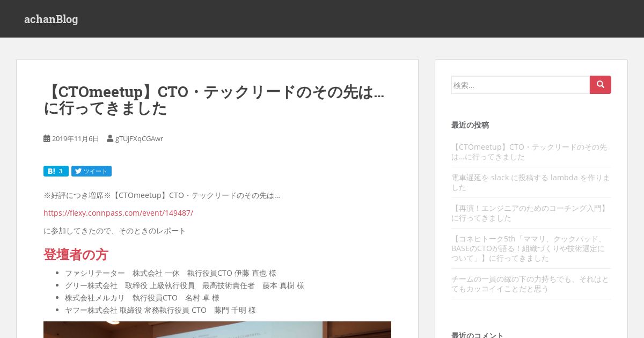Select the 登壇者の方 heading text
Image resolution: width=644 pixels, height=338 pixels.
(76, 254)
